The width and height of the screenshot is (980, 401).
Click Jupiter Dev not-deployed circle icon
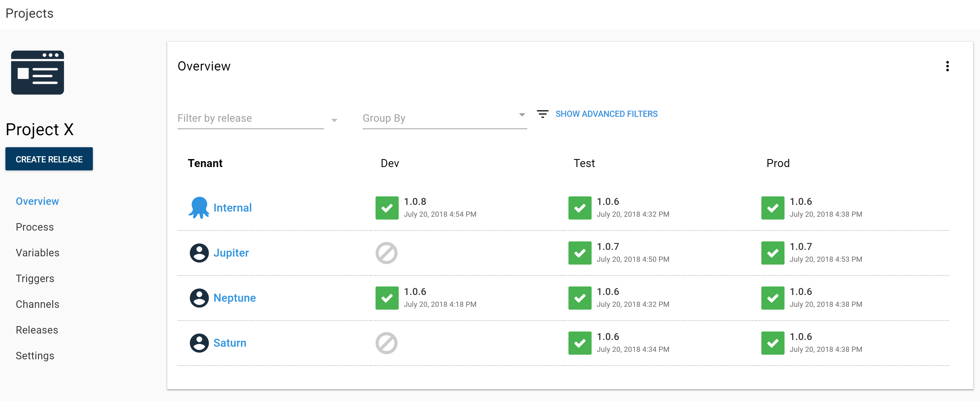(x=386, y=253)
